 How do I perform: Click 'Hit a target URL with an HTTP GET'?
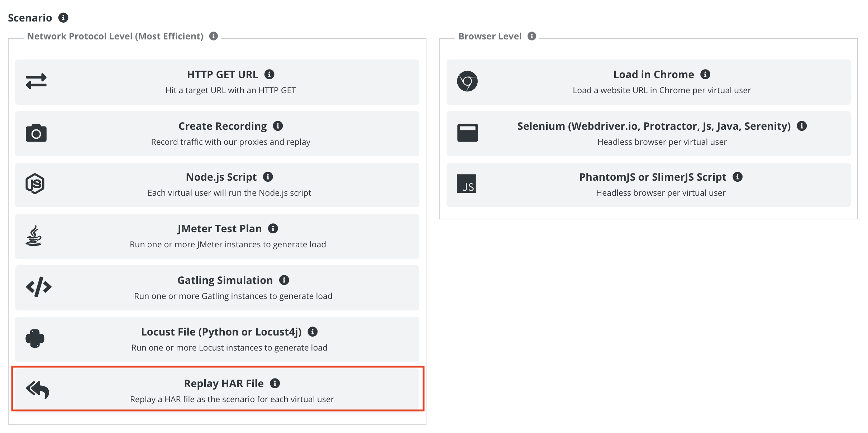point(231,90)
